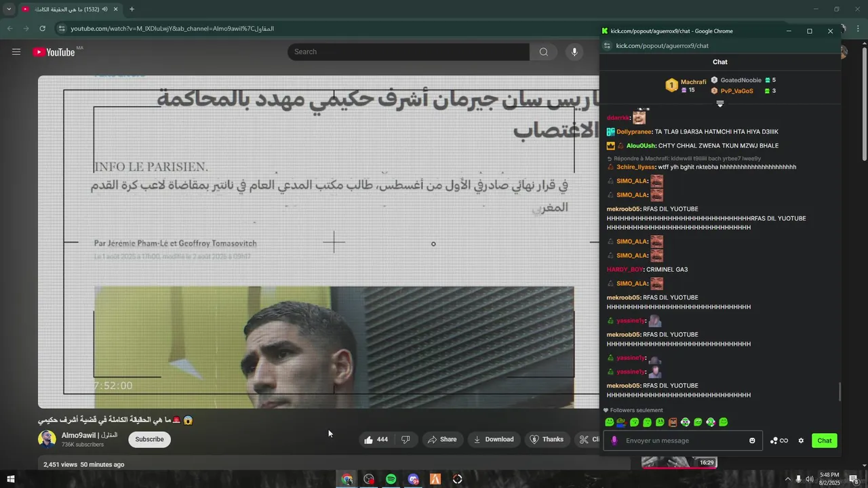
Task: Click the 'Chat' header in Kick popout
Action: [720, 62]
